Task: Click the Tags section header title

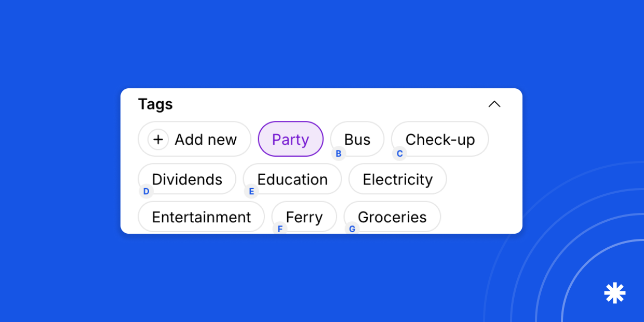Action: click(x=155, y=104)
